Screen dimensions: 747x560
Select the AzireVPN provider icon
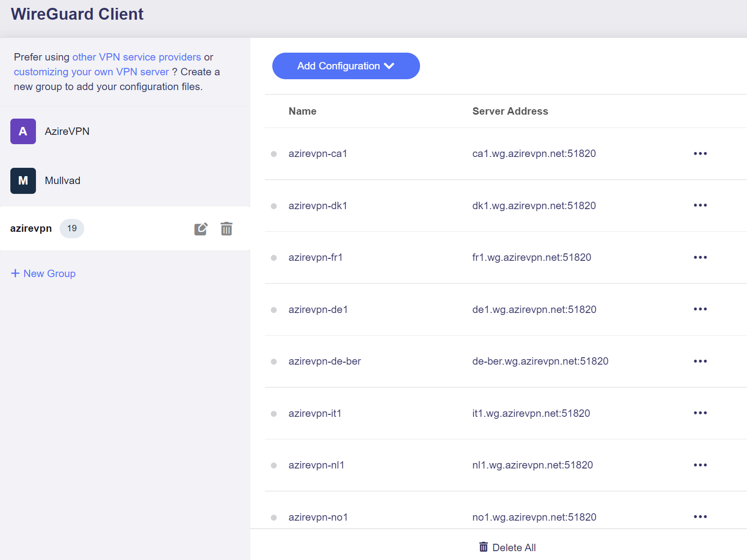(x=23, y=131)
